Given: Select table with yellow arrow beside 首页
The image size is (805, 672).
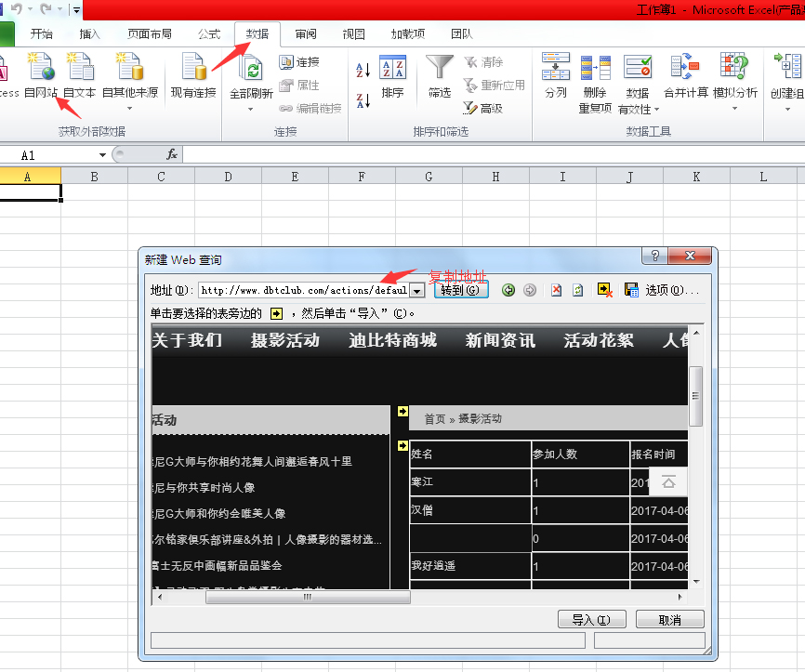Looking at the screenshot, I should click(x=402, y=411).
